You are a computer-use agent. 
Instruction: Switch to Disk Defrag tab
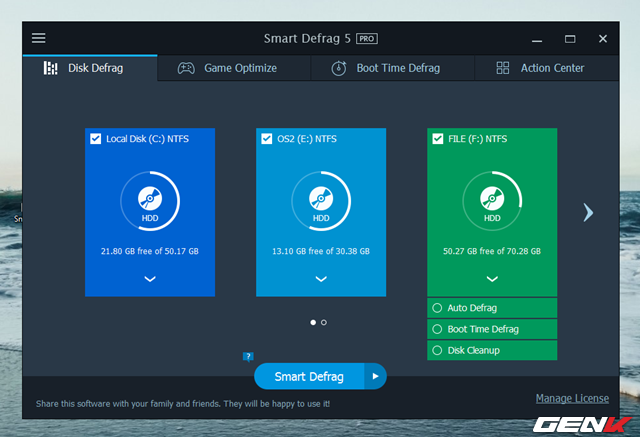click(90, 68)
